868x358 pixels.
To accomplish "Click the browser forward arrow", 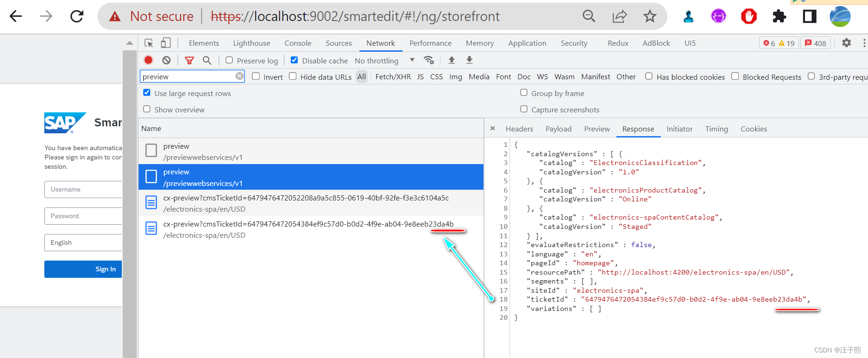I will [46, 16].
